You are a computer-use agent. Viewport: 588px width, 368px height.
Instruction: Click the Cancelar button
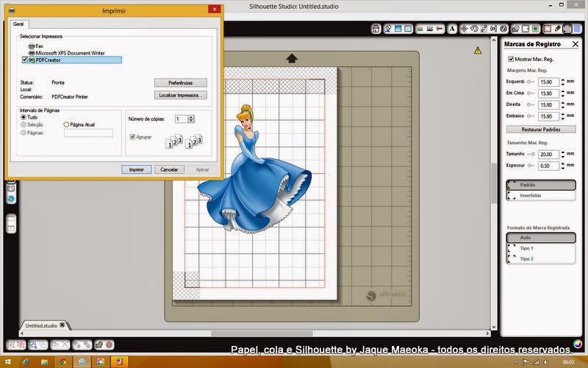click(169, 169)
